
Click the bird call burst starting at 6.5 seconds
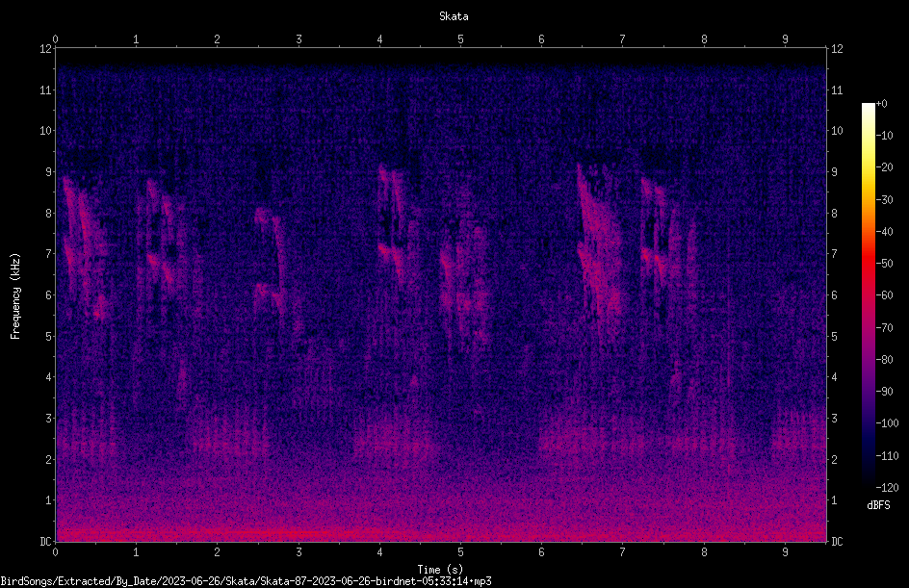tap(600, 249)
